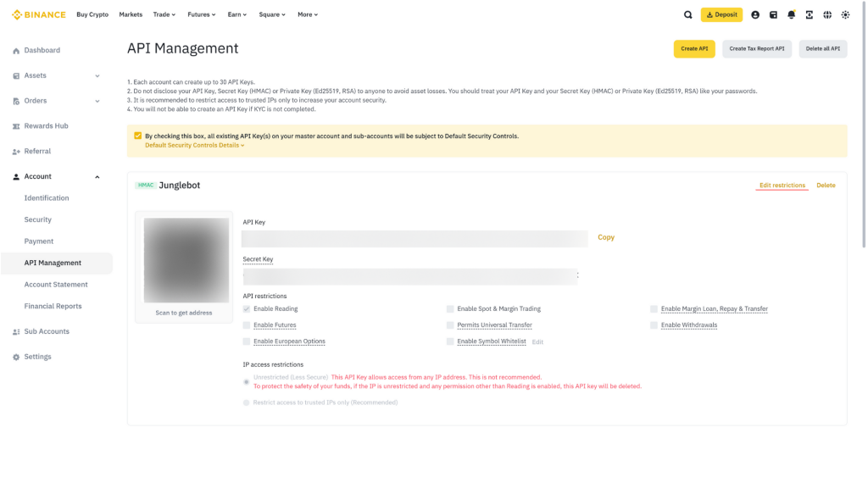The height and width of the screenshot is (488, 868).
Task: Open the search icon in header
Action: (x=687, y=15)
